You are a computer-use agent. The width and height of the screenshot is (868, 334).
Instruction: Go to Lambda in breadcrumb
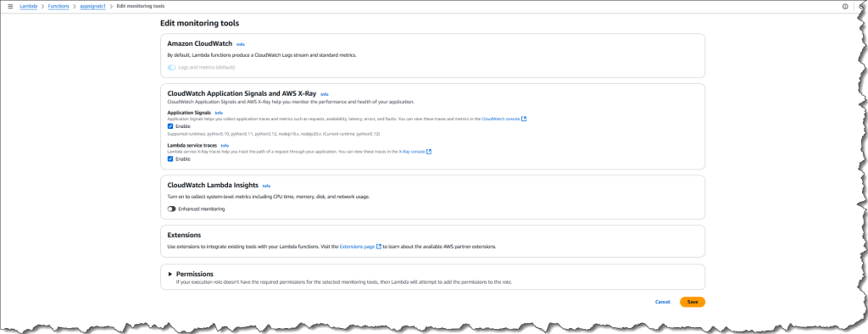(x=28, y=6)
